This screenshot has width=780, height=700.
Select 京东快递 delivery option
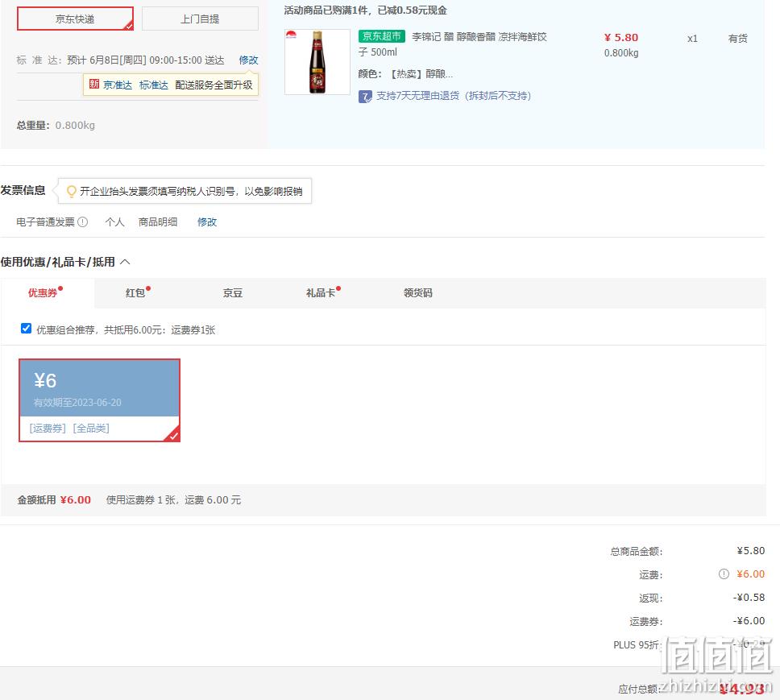point(75,19)
